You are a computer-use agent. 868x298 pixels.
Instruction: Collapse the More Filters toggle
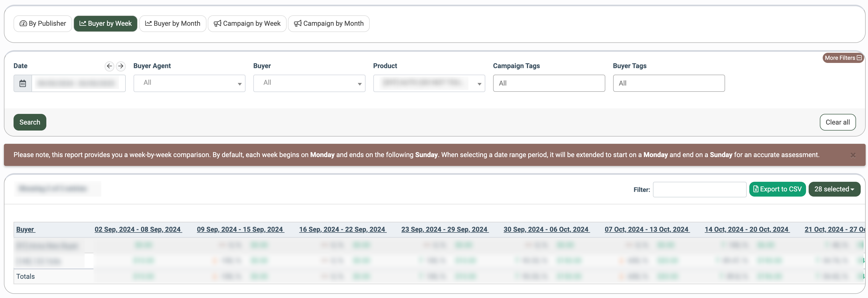[843, 58]
